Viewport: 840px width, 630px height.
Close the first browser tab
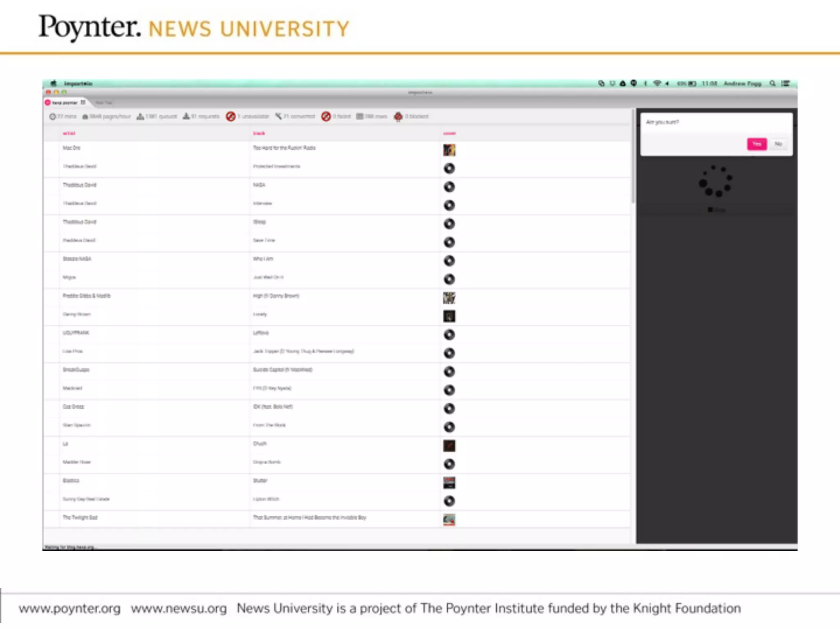tap(83, 102)
